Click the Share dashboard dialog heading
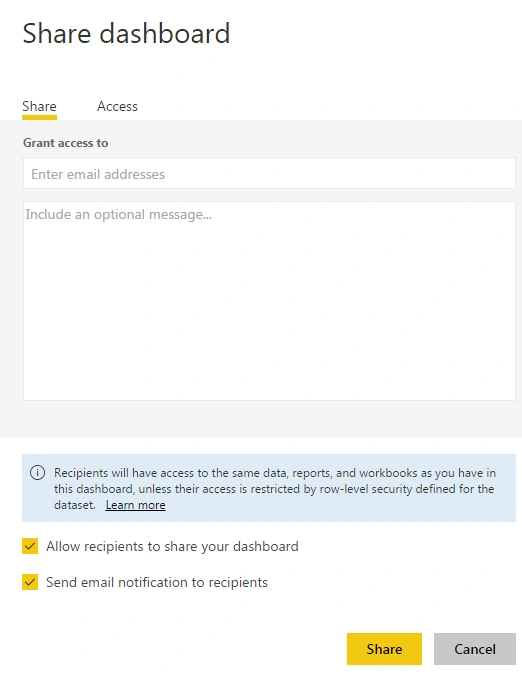The height and width of the screenshot is (677, 522). pos(126,34)
